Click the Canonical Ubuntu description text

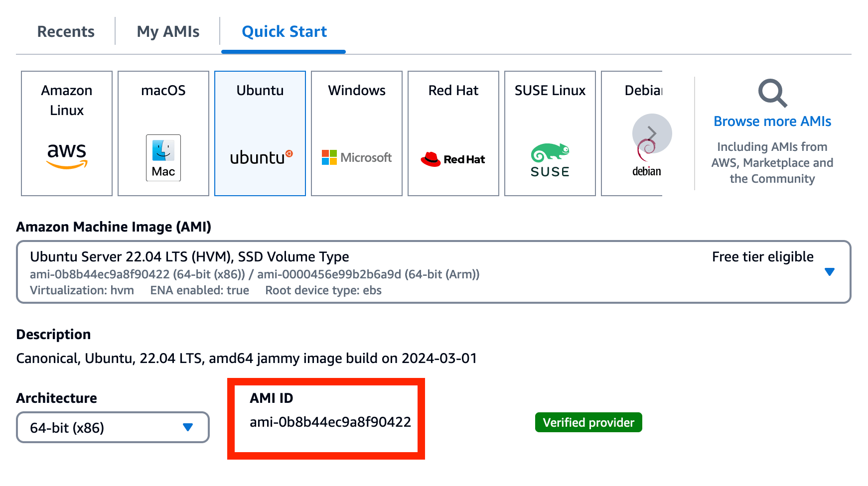click(x=247, y=359)
